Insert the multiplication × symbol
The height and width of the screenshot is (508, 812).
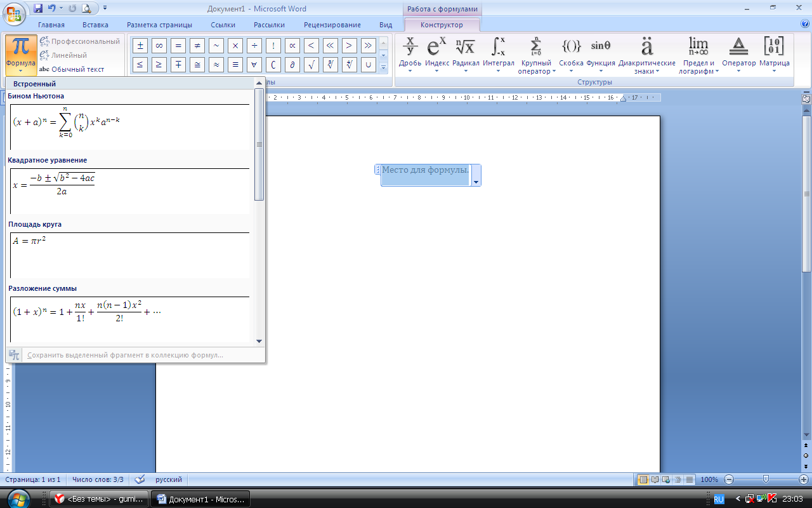click(x=235, y=46)
